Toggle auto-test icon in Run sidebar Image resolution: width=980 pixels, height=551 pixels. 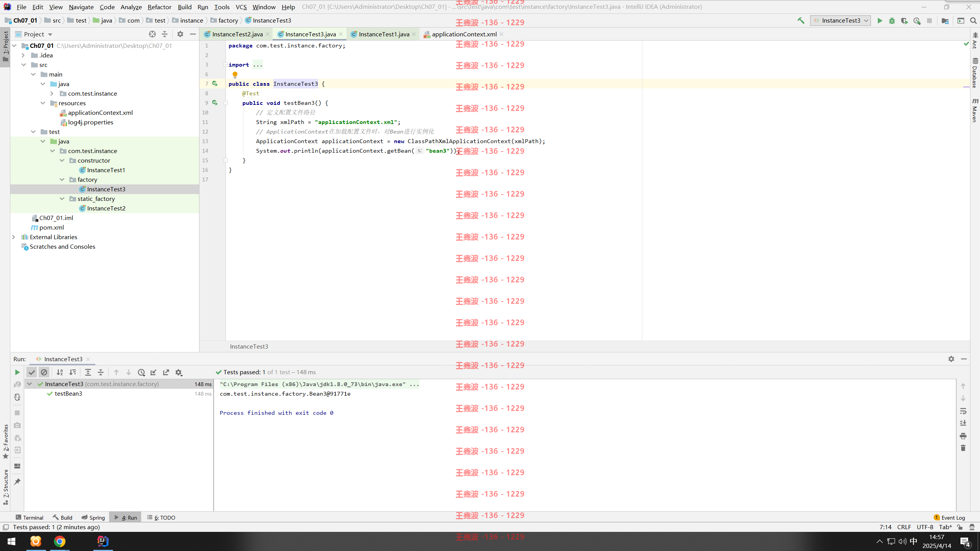click(17, 397)
